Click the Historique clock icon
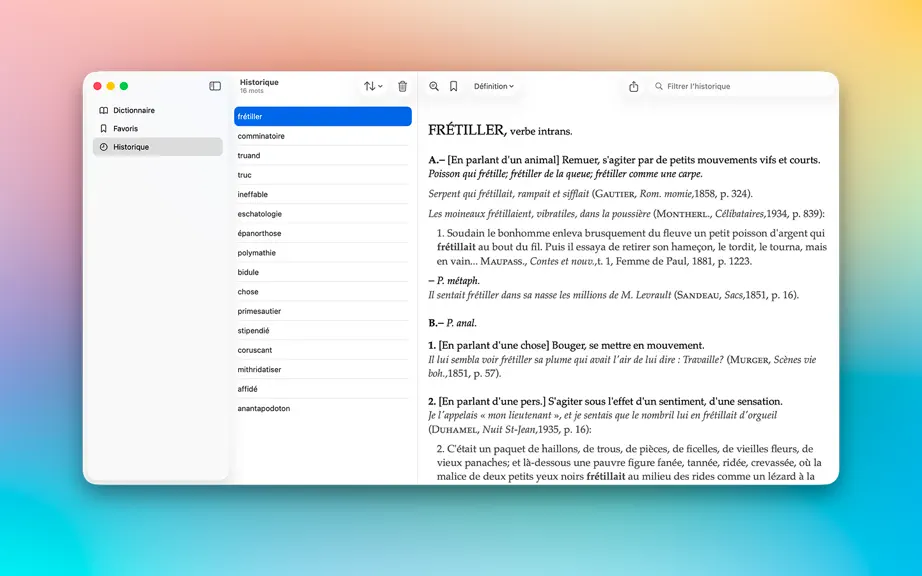The image size is (922, 576). tap(103, 147)
